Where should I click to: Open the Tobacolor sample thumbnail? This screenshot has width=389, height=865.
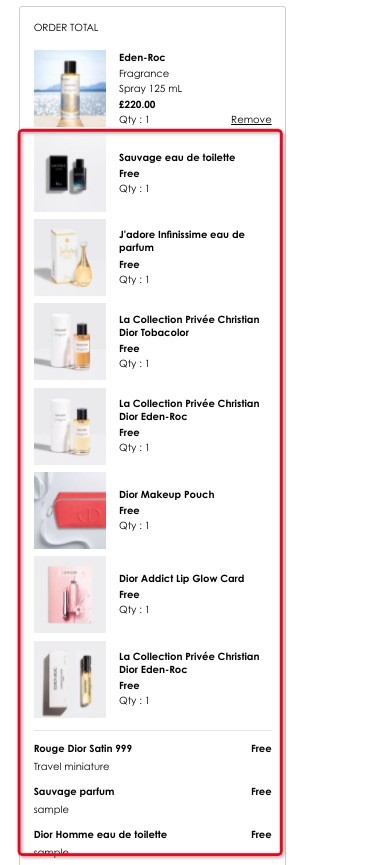pos(70,341)
